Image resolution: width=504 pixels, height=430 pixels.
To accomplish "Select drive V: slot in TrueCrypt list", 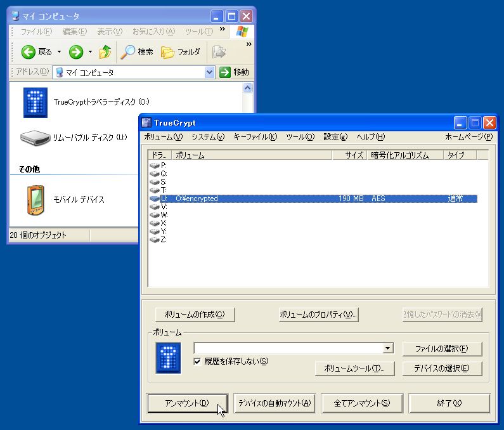I will coord(158,207).
